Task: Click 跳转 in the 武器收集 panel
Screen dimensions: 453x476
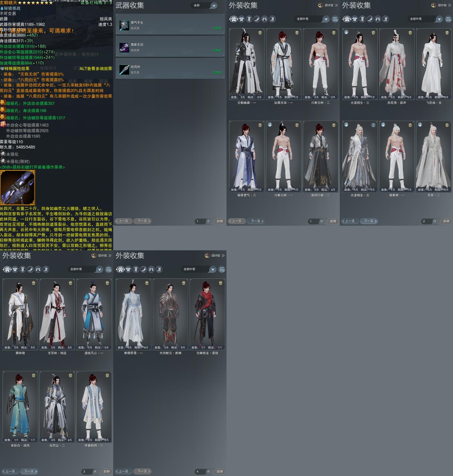Action: pyautogui.click(x=220, y=221)
